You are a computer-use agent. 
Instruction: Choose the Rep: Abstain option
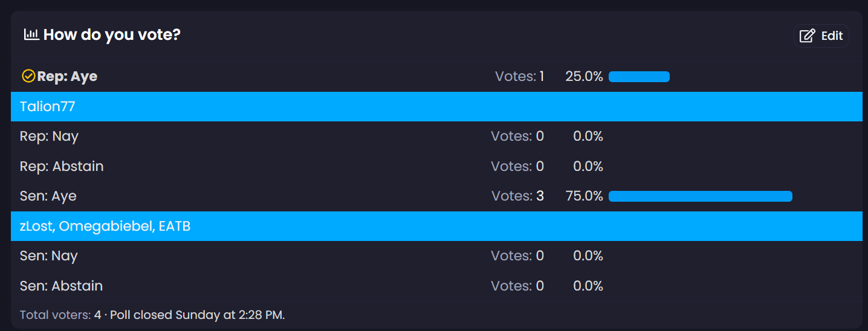(62, 166)
